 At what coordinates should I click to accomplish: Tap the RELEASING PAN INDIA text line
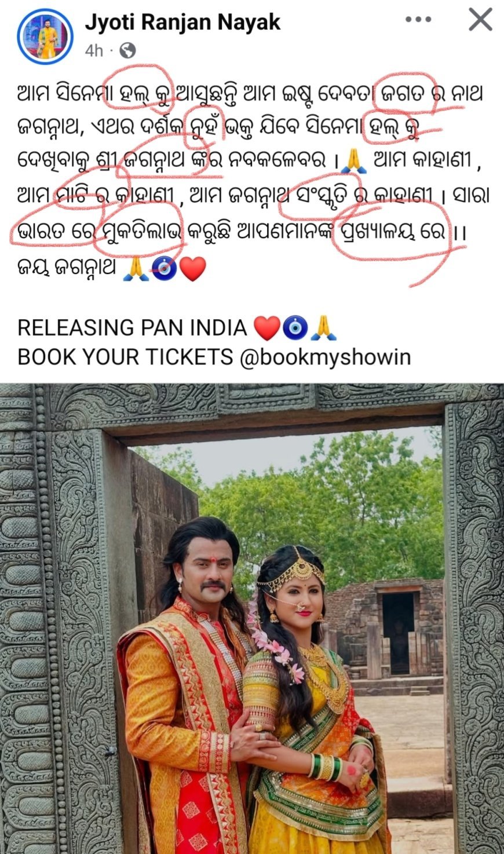pyautogui.click(x=133, y=329)
